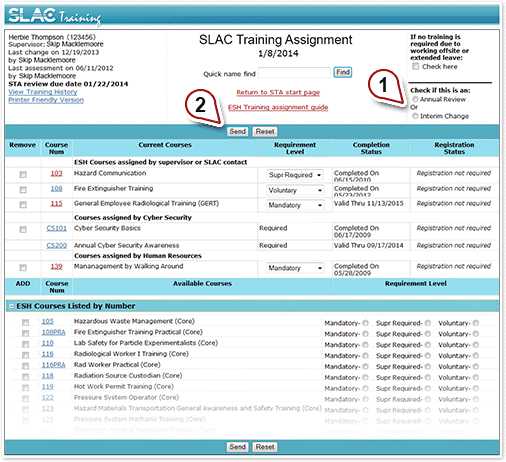Focus the Quick name find field
This screenshot has height=462, width=506.
click(294, 73)
